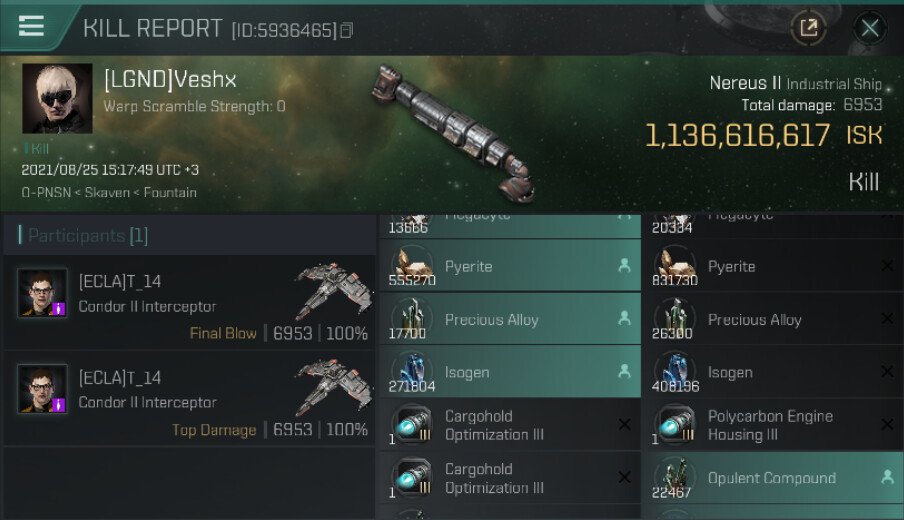Share the kill report externally
The width and height of the screenshot is (904, 520).
(808, 27)
